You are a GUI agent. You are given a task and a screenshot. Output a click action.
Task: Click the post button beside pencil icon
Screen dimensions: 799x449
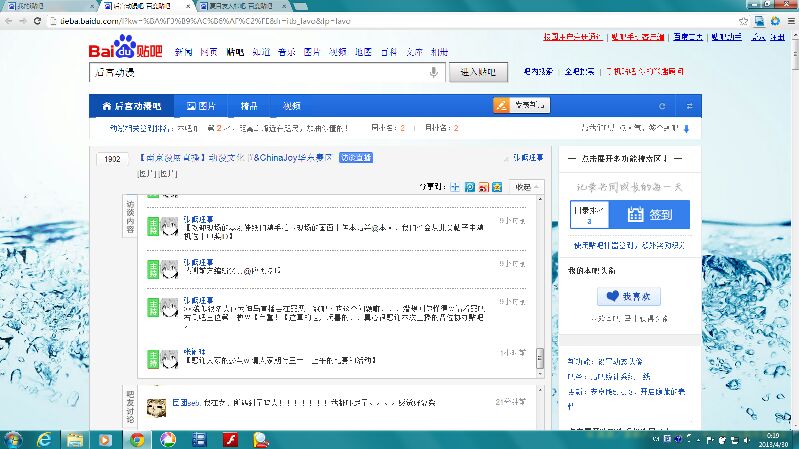click(x=529, y=105)
